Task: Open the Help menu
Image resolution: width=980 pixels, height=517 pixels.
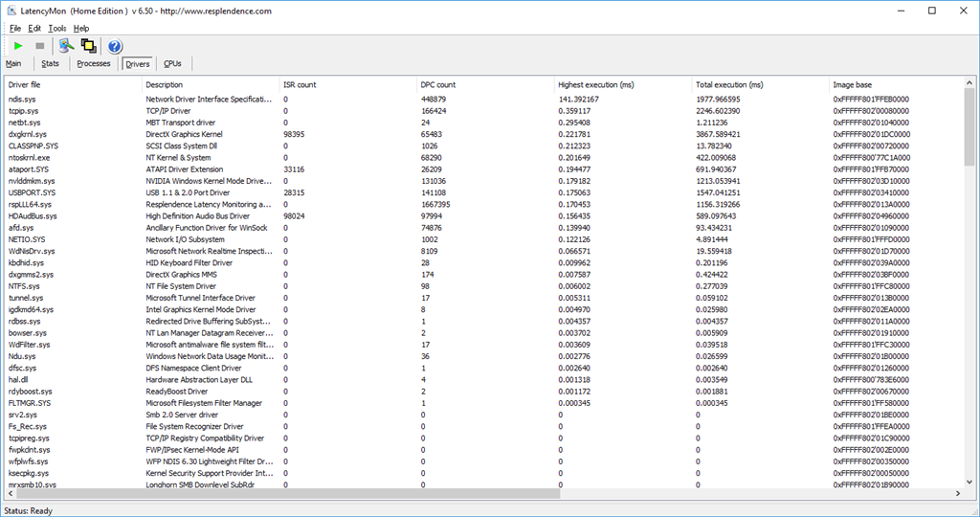Action: coord(81,28)
